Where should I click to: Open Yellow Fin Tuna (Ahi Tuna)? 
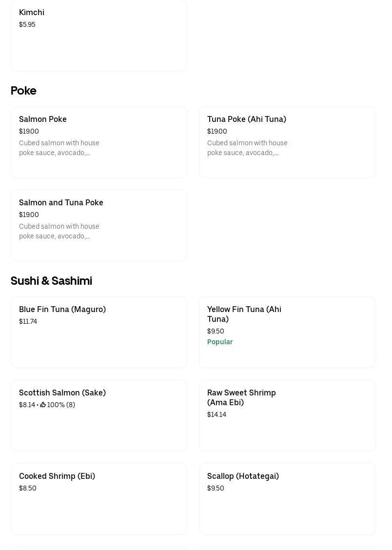[x=287, y=332]
